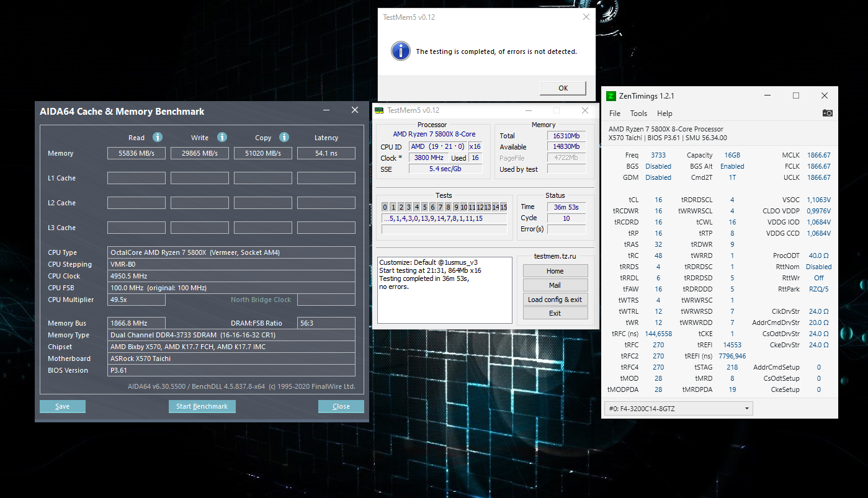
Task: Click the tREFI (ns) 7796,946 value
Action: (732, 356)
